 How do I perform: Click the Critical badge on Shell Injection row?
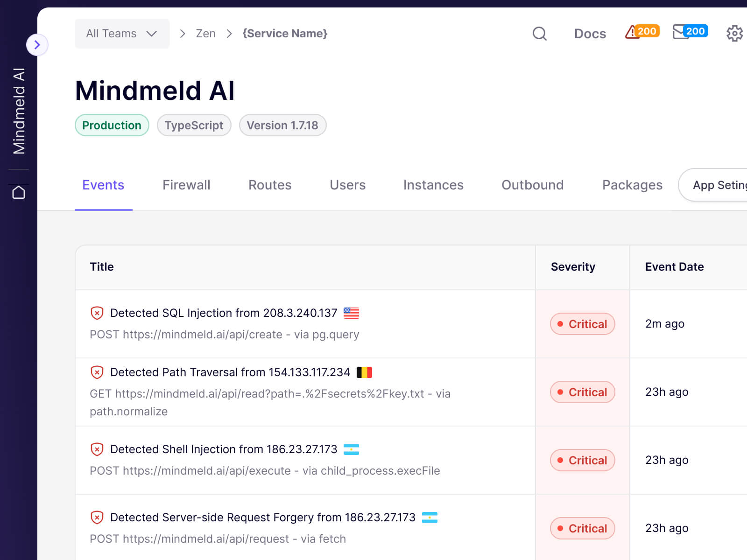583,460
